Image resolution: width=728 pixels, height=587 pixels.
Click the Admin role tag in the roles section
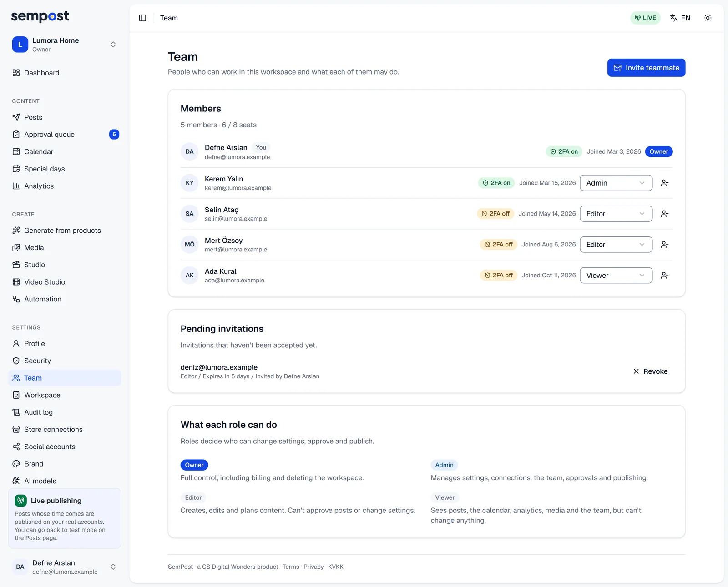pos(444,465)
